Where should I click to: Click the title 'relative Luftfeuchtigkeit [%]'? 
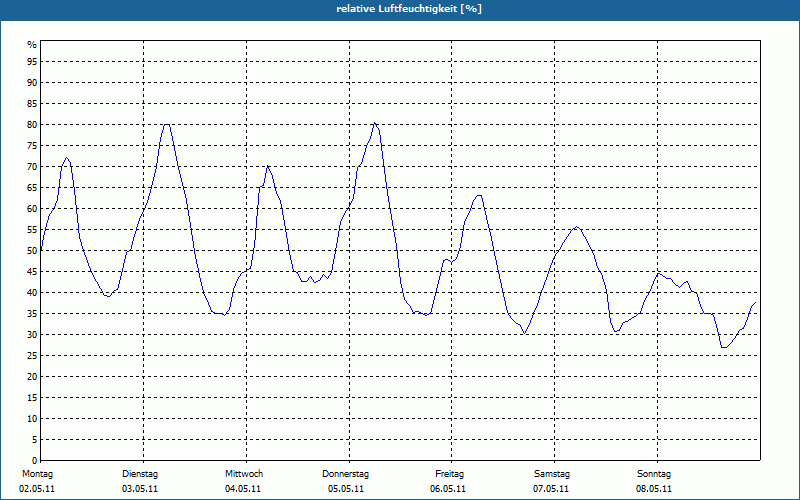[x=409, y=9]
